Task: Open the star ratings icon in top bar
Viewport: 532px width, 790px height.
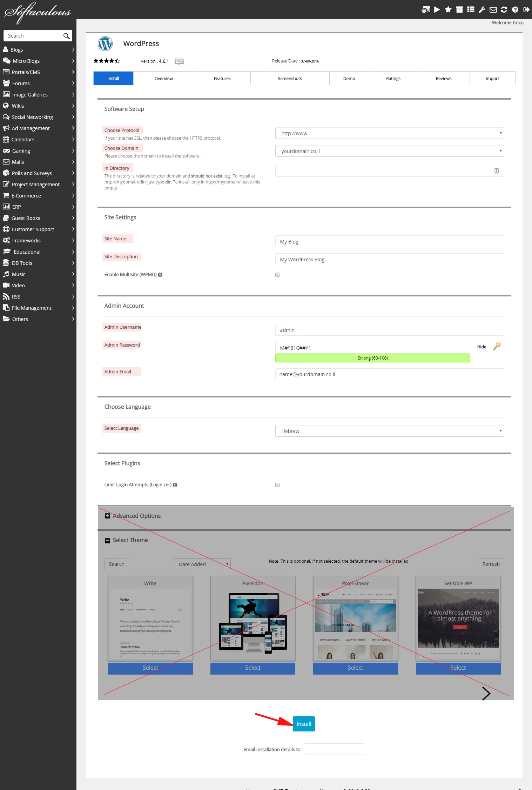Action: 448,9
